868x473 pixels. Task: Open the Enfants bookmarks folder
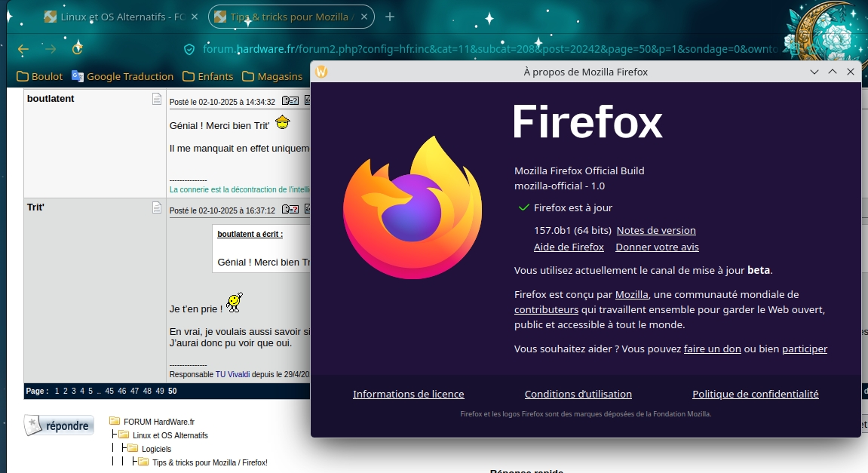(208, 76)
